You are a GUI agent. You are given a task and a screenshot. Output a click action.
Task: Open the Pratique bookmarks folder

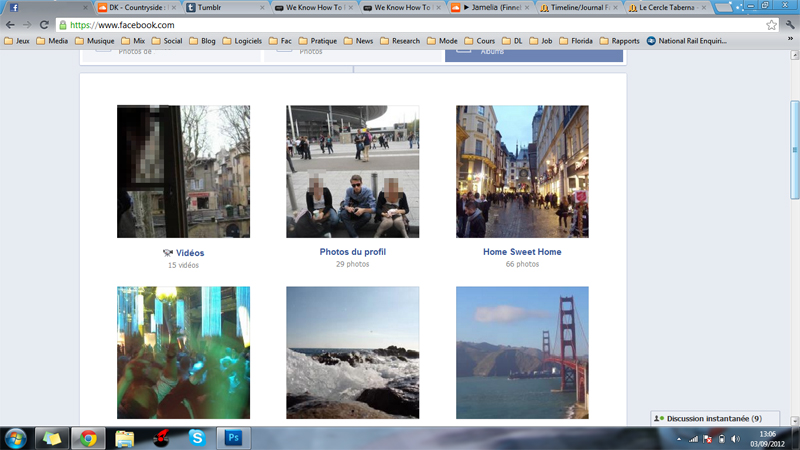click(x=317, y=41)
